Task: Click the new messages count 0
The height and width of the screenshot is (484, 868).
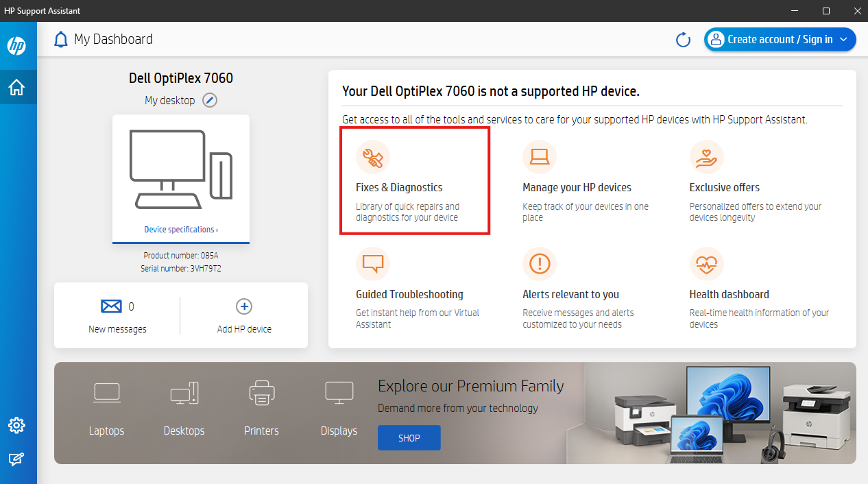Action: (x=131, y=306)
